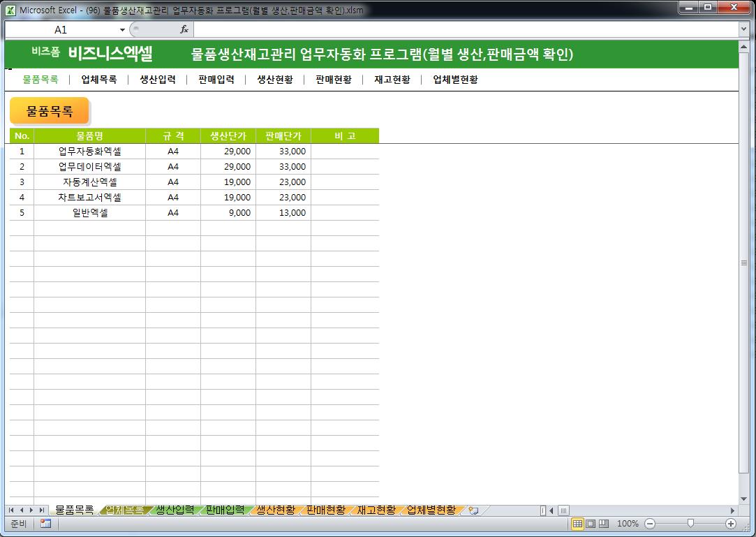Switch to Page Break Preview icon
The height and width of the screenshot is (537, 756).
tap(604, 524)
